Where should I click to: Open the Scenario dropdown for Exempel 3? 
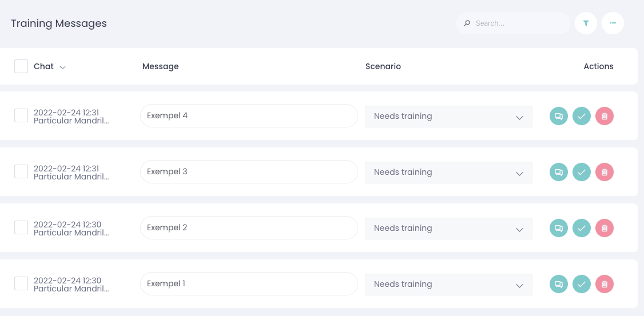click(x=448, y=173)
